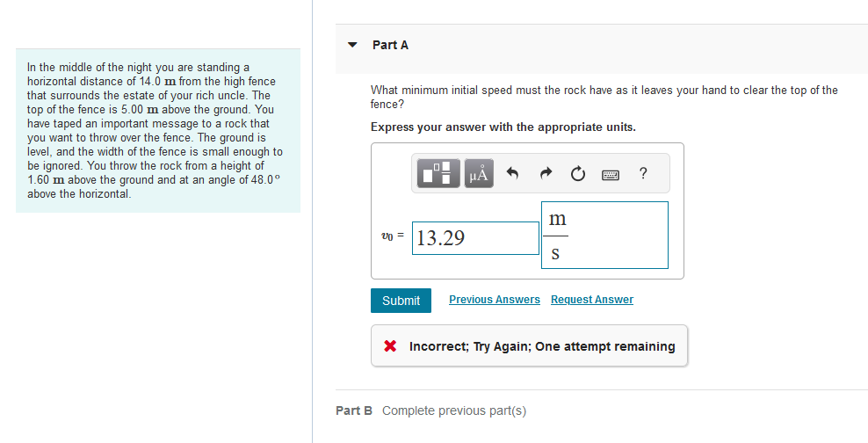
Task: Submit the answer
Action: (x=401, y=301)
